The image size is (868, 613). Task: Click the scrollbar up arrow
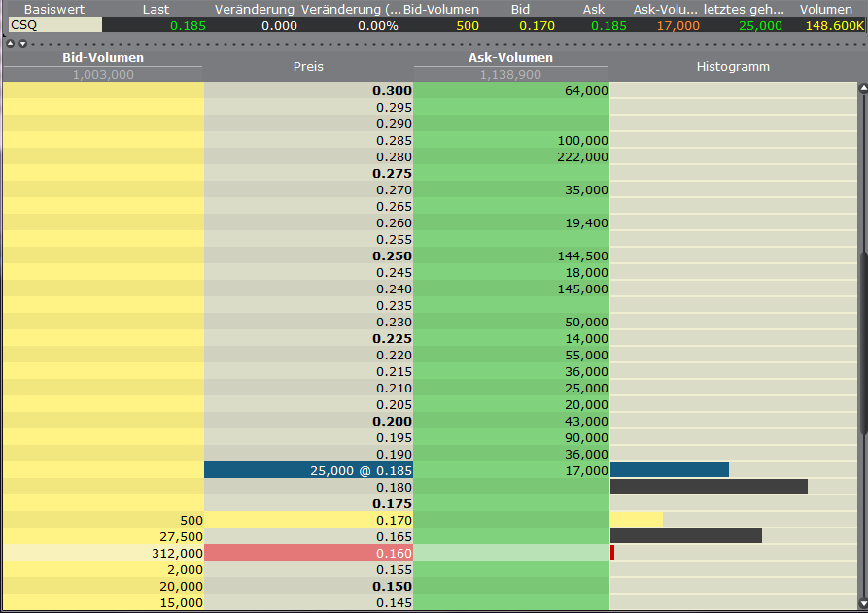tap(861, 89)
